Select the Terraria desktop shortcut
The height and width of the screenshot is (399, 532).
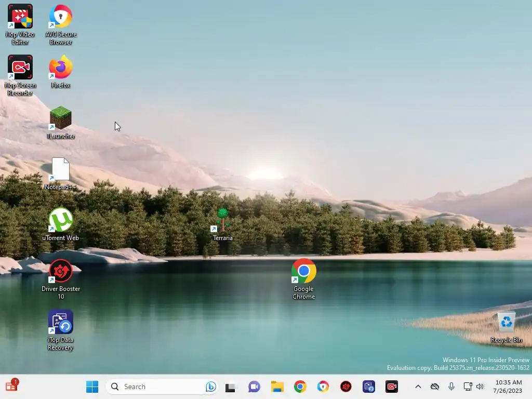[x=223, y=224]
